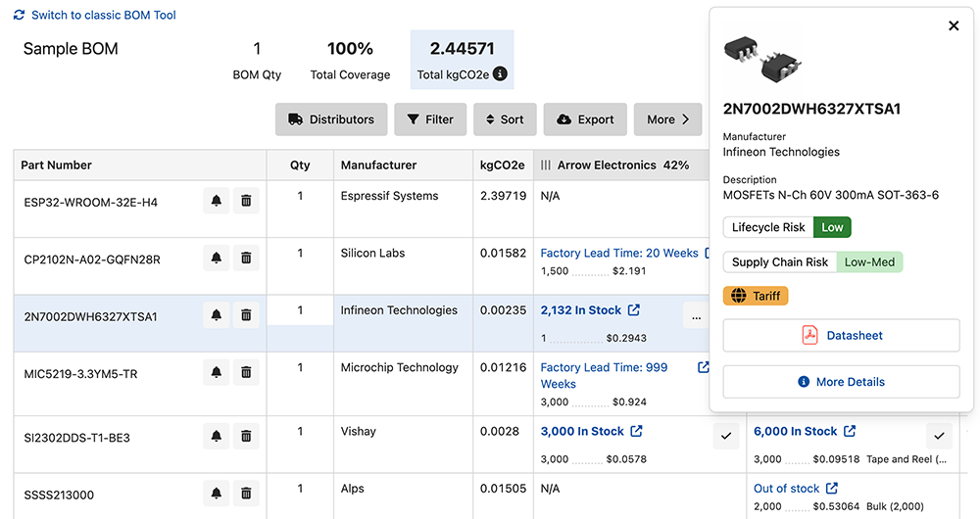
Task: Click the 100% Total Coverage value
Action: coord(350,49)
